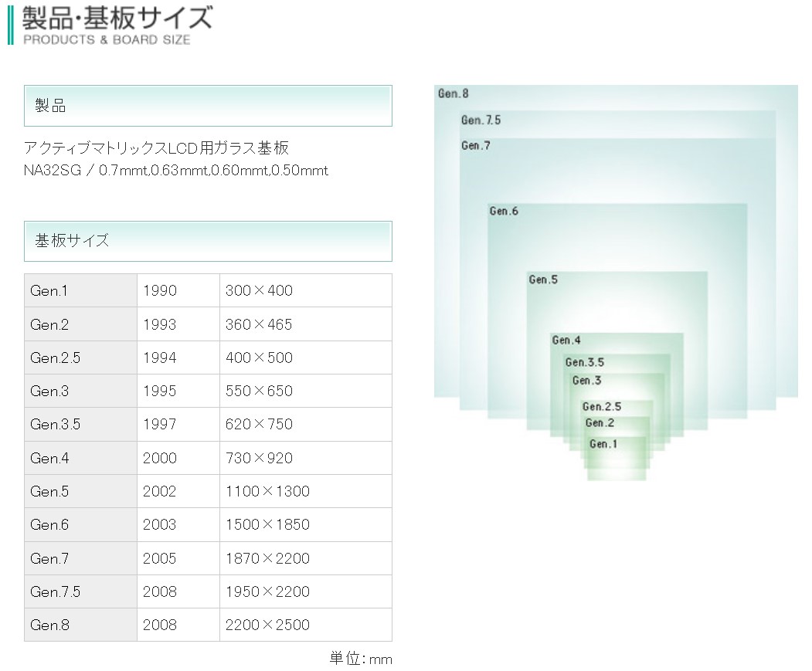Click the Gen.8 label in the diagram
812x671 pixels.
pyautogui.click(x=453, y=93)
